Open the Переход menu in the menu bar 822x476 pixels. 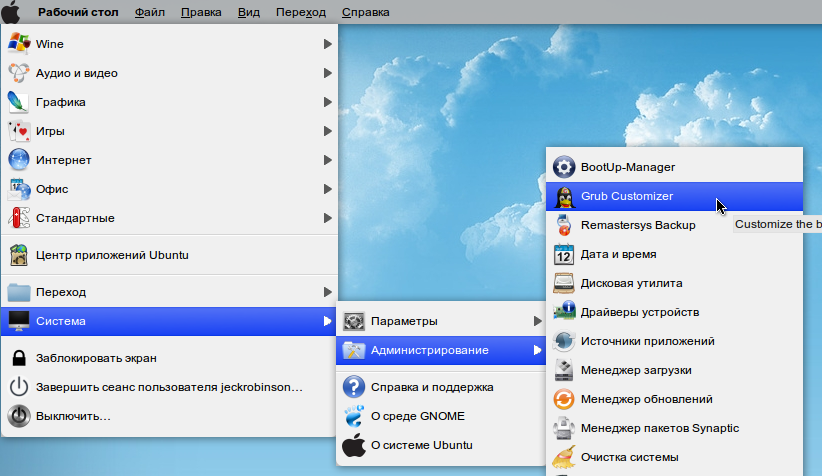point(301,12)
